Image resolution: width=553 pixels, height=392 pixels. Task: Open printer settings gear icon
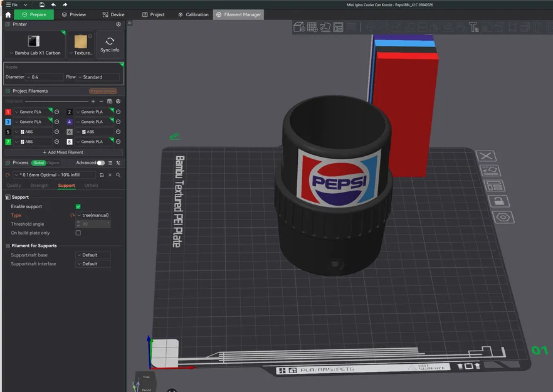118,24
